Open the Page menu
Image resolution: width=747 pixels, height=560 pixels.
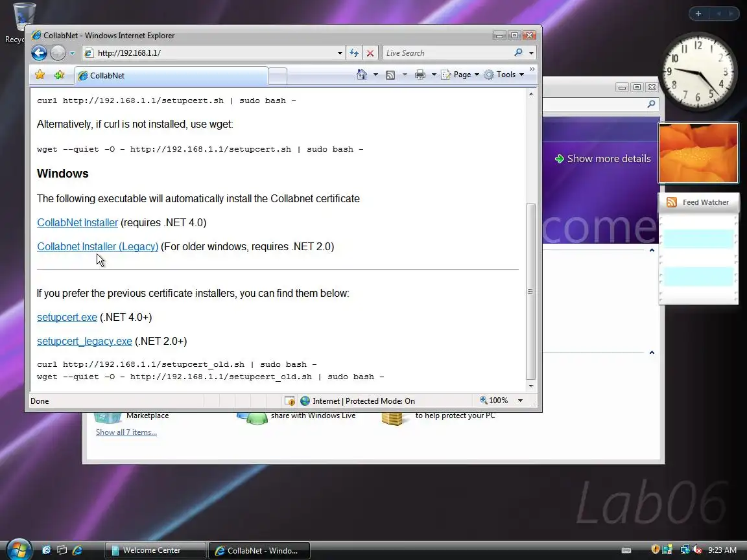tap(460, 75)
